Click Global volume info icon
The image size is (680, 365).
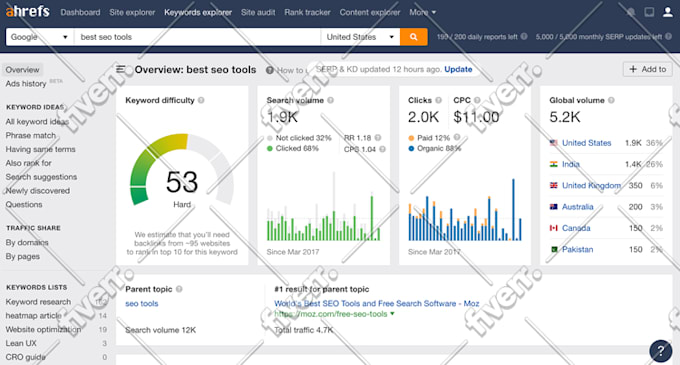[x=611, y=100]
